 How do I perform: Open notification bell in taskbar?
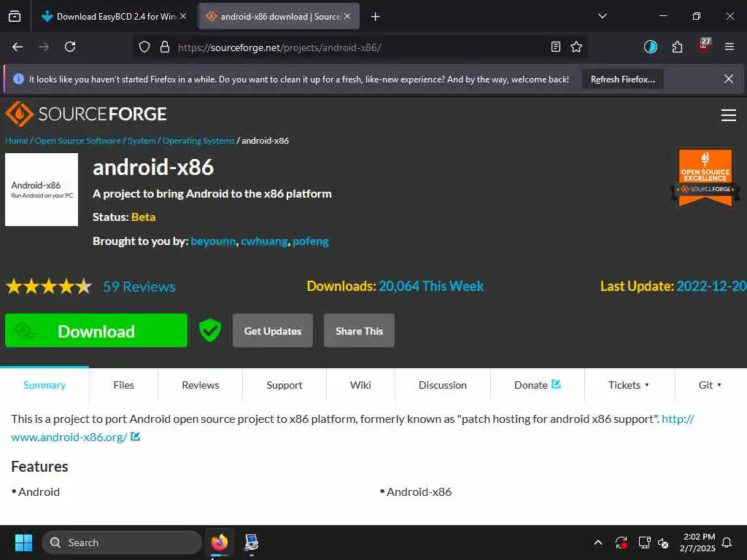727,542
